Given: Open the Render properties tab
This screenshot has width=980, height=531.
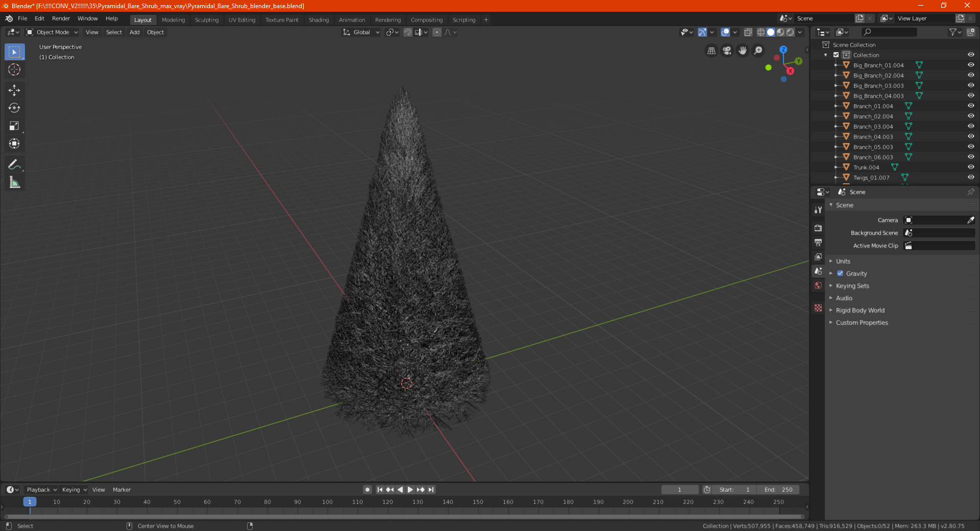Looking at the screenshot, I should pos(818,228).
